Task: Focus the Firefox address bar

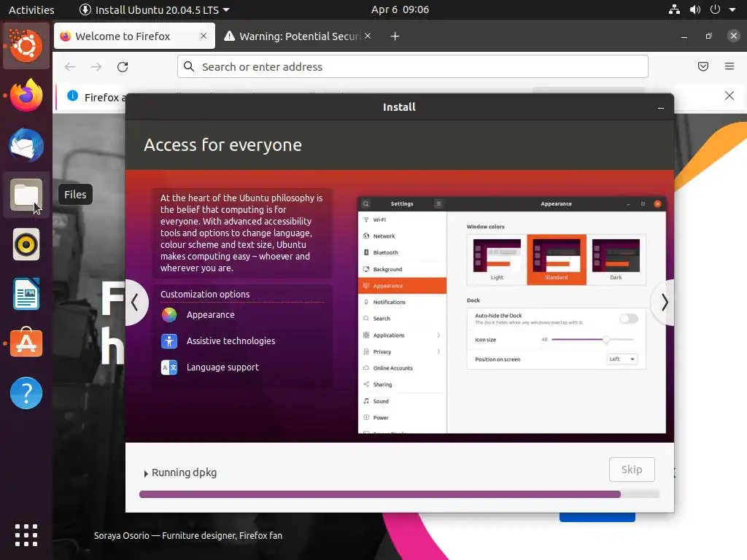Action: 413,66
